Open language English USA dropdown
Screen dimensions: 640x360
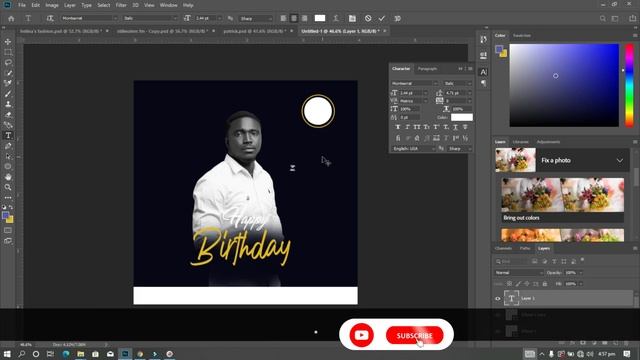coord(413,149)
